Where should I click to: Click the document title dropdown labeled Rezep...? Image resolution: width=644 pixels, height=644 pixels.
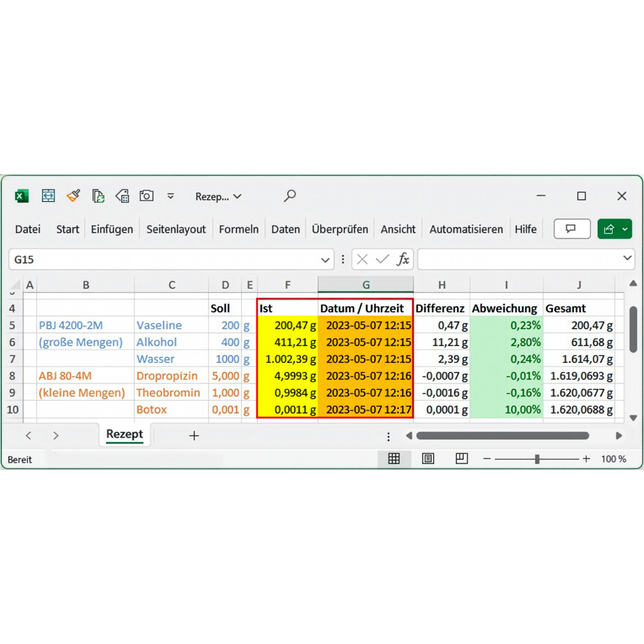pyautogui.click(x=218, y=196)
